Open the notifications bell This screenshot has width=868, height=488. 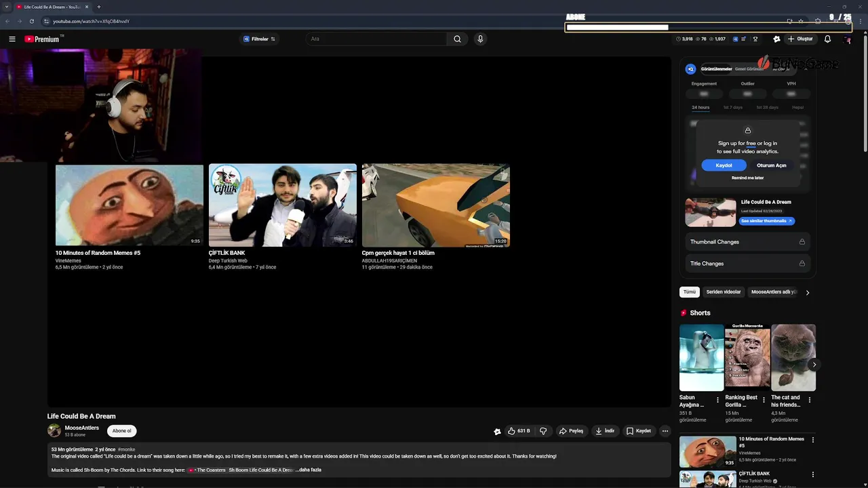(827, 39)
